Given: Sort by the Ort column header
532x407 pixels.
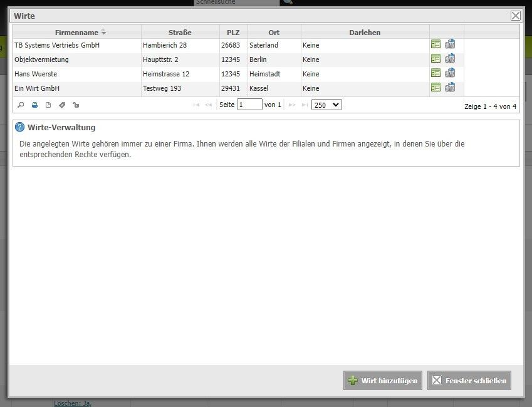Looking at the screenshot, I should pos(274,33).
